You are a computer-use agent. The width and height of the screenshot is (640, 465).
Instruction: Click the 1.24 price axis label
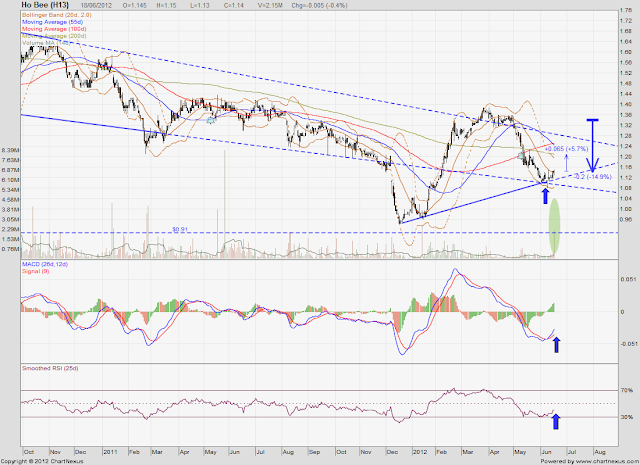click(x=626, y=146)
